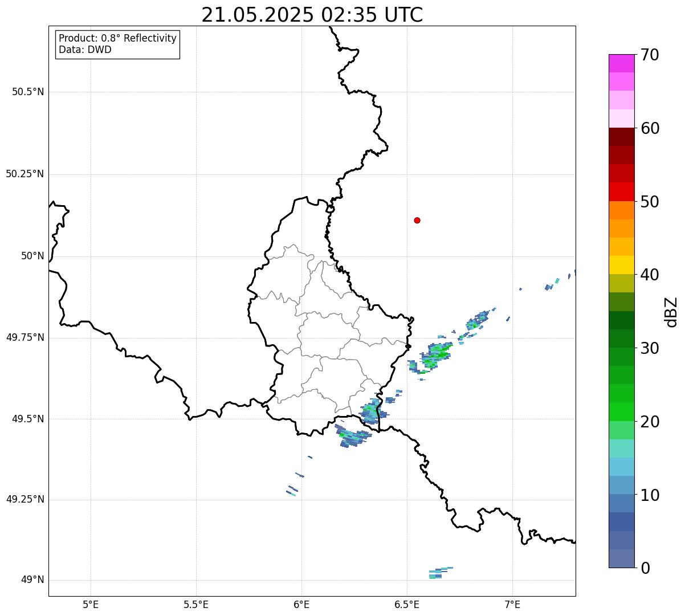Click the green radar echo east of Luxembourg
The image size is (685, 616).
coord(437,356)
